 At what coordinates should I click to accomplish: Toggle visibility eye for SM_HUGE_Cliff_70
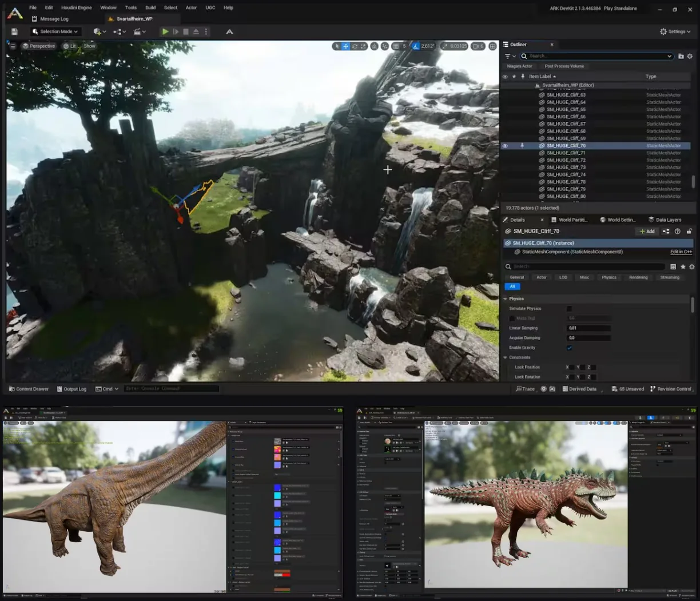(505, 146)
